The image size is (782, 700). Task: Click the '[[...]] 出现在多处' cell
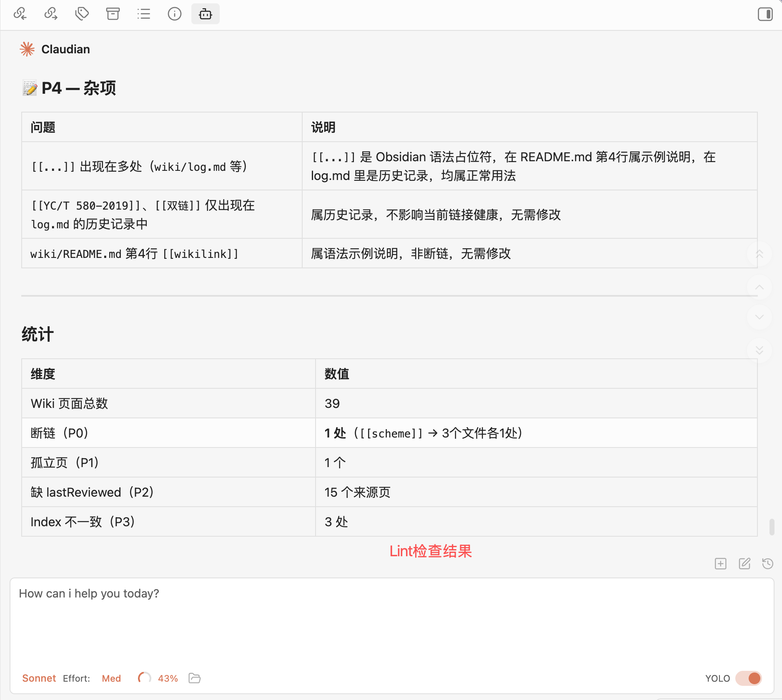coord(162,166)
